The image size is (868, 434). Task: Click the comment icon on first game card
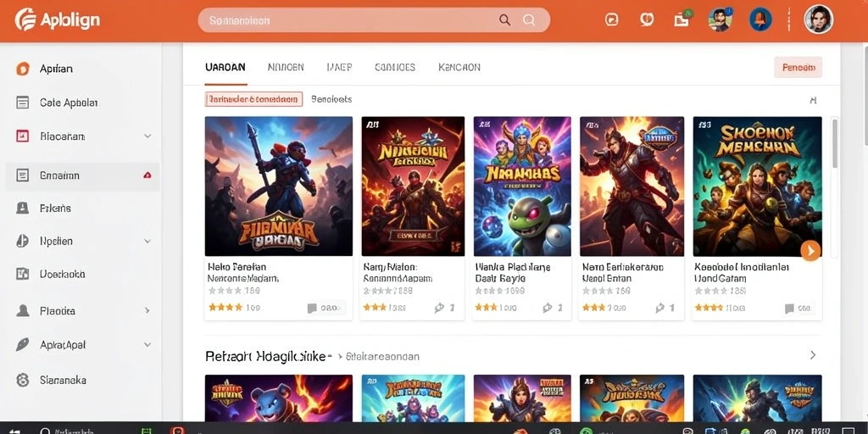pos(312,308)
